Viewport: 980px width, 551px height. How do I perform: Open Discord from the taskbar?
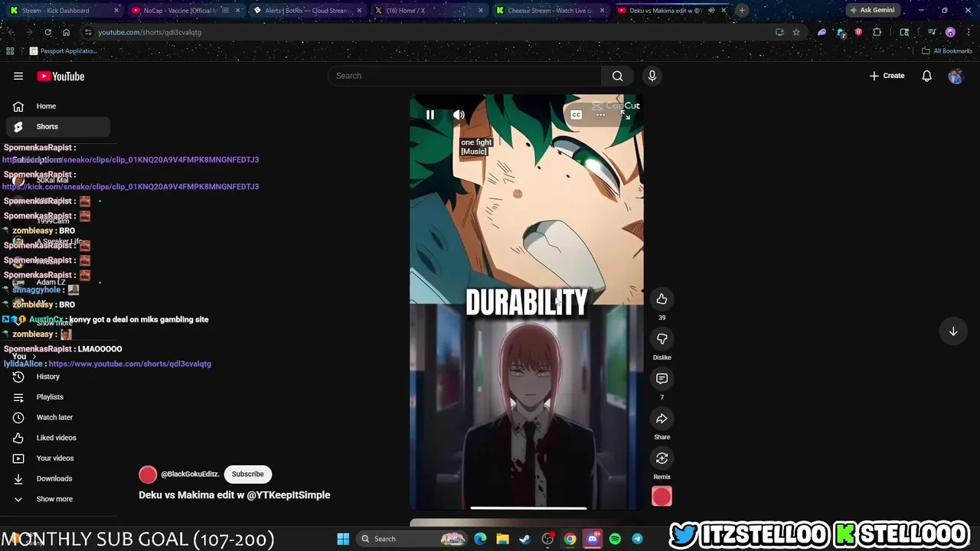[x=592, y=539]
